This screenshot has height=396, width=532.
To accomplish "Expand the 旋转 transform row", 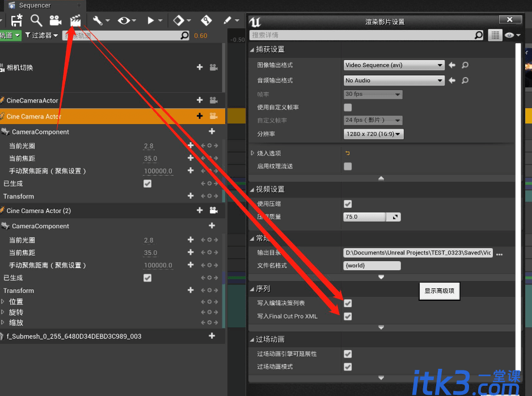I will (3, 312).
